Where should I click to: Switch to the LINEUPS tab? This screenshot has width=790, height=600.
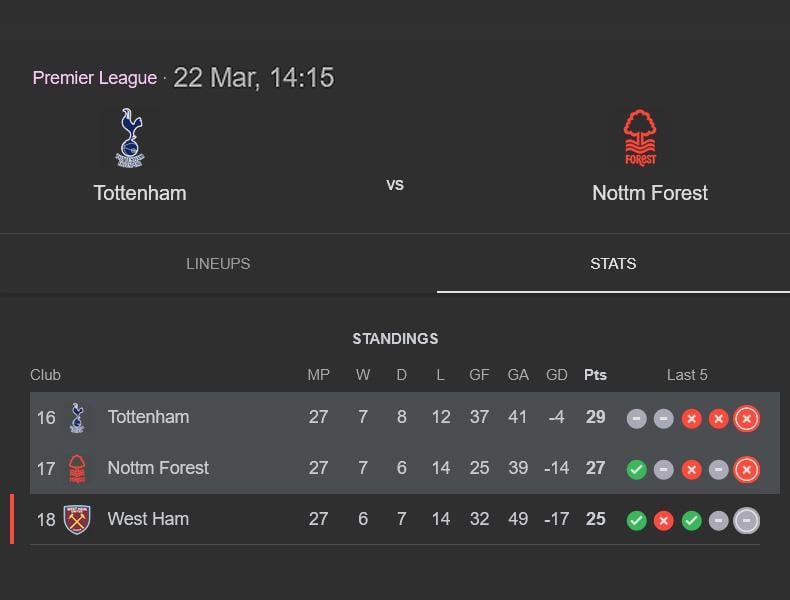[x=218, y=264]
